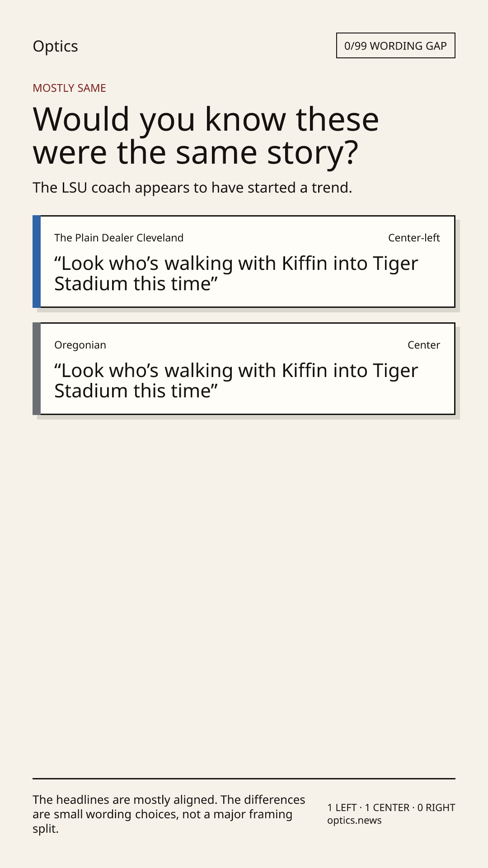Click the Oregonian source name

click(x=80, y=345)
